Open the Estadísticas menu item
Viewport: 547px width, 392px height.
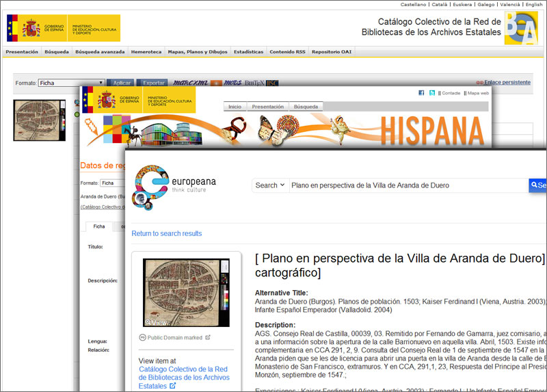(x=248, y=52)
